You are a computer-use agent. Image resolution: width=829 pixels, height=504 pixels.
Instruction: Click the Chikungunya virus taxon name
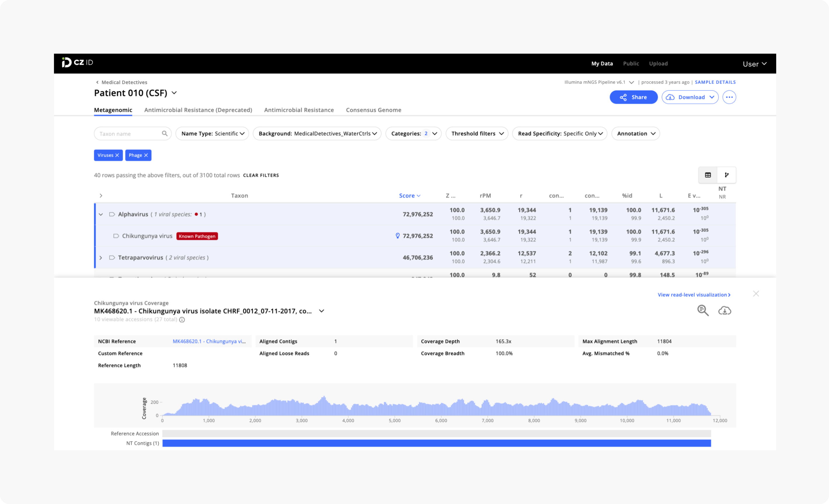pyautogui.click(x=147, y=236)
